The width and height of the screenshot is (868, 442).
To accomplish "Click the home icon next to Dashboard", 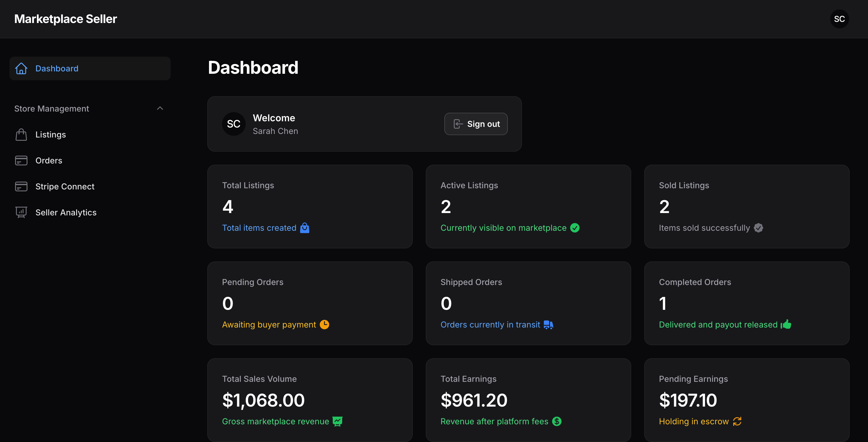I will [x=21, y=68].
